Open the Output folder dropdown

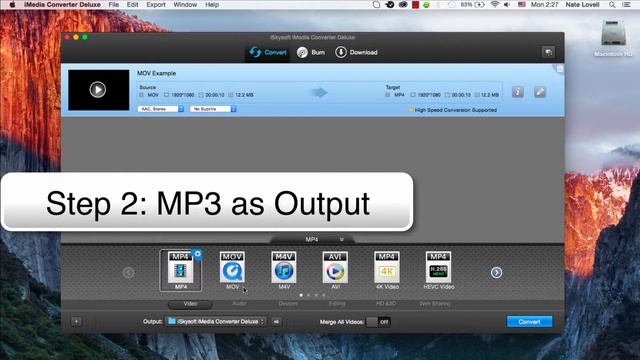point(216,322)
